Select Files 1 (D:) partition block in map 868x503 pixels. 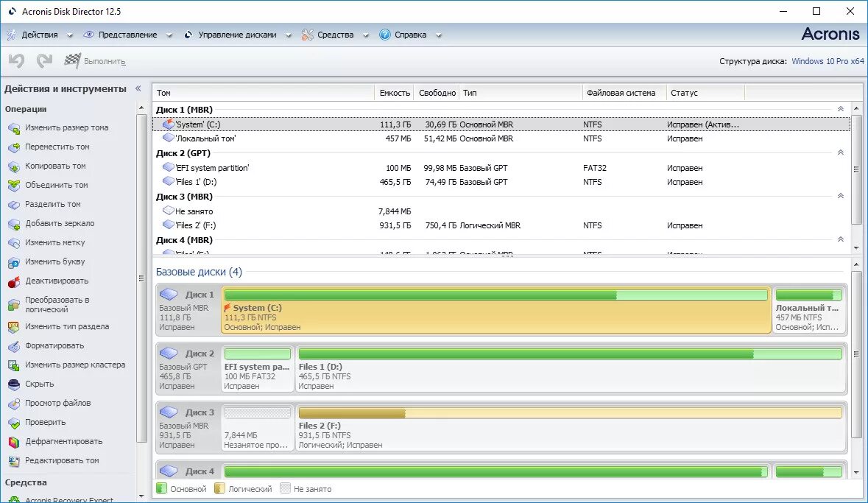click(x=571, y=369)
